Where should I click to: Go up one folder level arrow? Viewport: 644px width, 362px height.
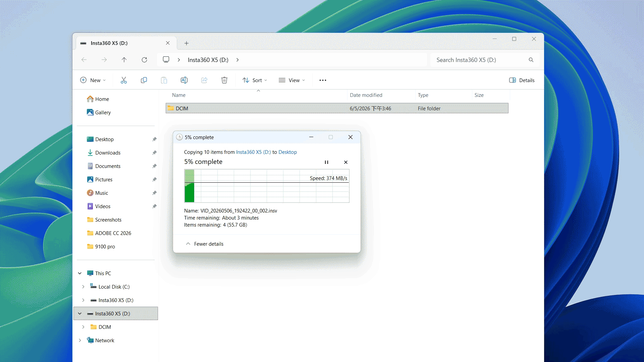(x=124, y=60)
